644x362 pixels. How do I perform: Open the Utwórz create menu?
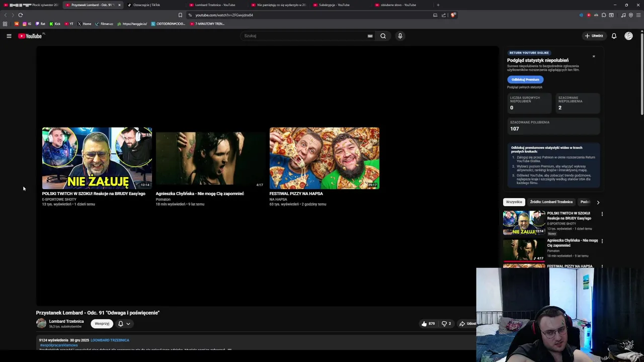[594, 36]
